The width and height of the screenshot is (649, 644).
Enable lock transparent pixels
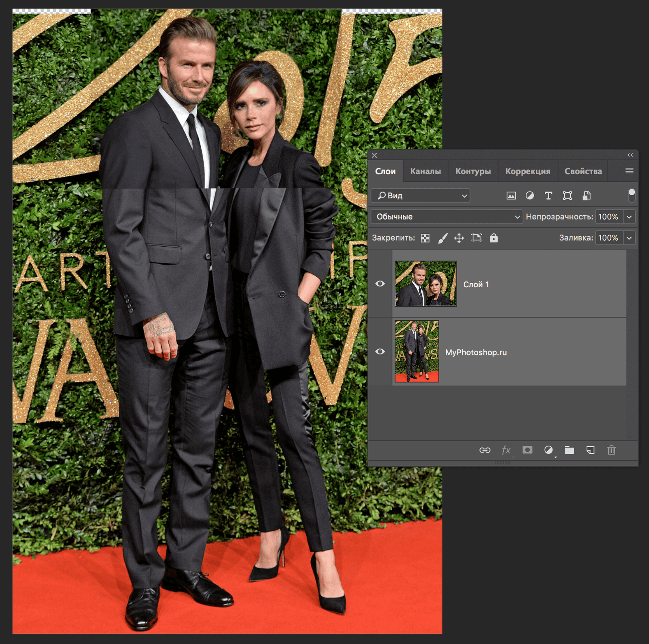(424, 238)
